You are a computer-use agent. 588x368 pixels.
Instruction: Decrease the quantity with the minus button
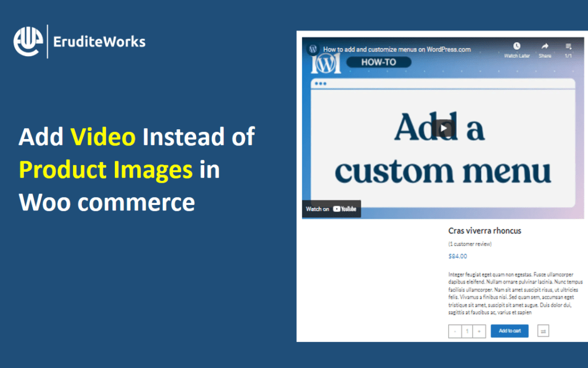[x=455, y=331]
